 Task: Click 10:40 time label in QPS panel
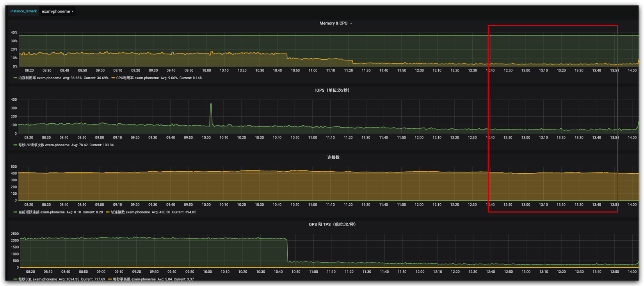278,272
